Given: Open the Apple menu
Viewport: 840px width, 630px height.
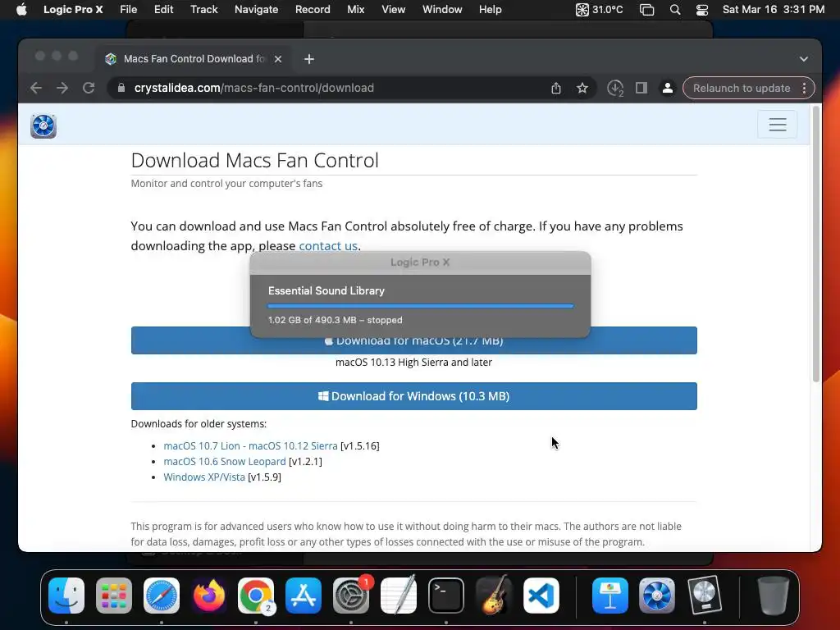Looking at the screenshot, I should click(21, 10).
